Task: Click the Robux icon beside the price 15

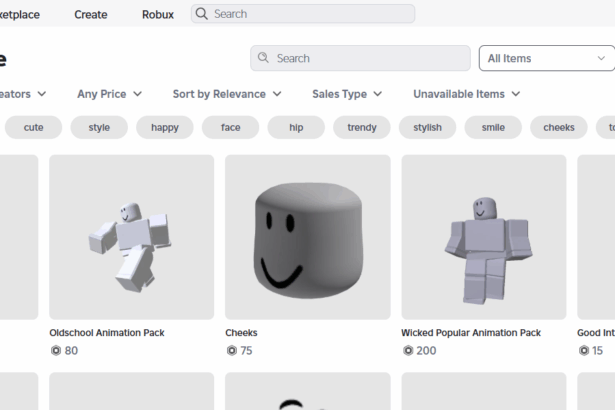Action: coord(584,350)
